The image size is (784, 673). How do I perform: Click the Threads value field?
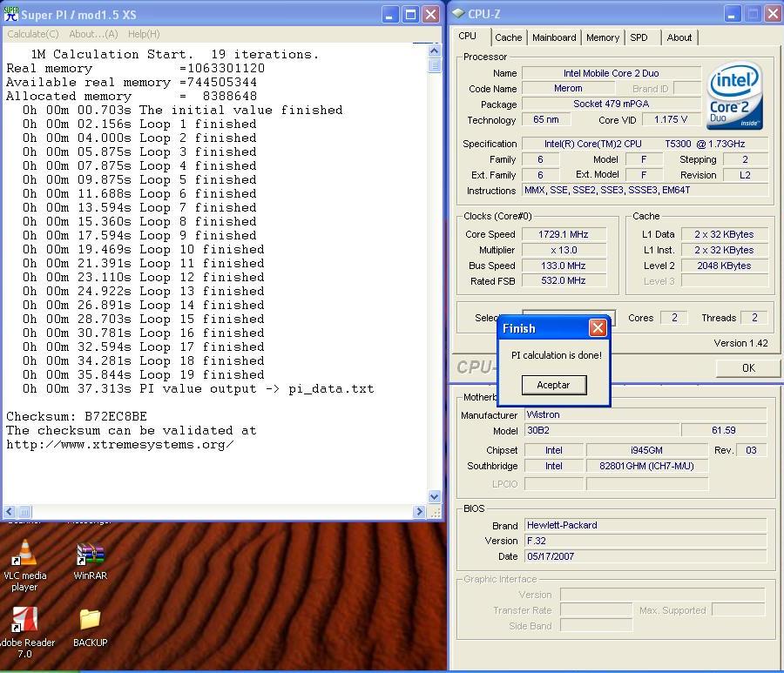pyautogui.click(x=754, y=318)
